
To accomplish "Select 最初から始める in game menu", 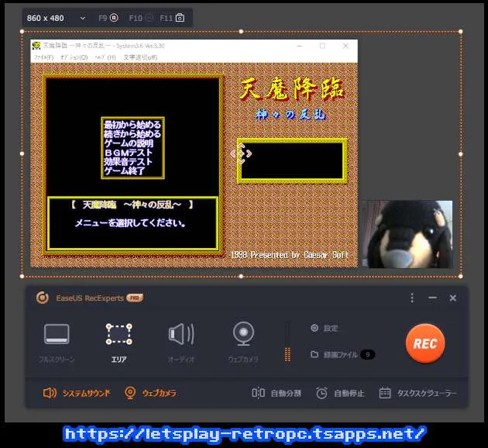I will point(132,125).
